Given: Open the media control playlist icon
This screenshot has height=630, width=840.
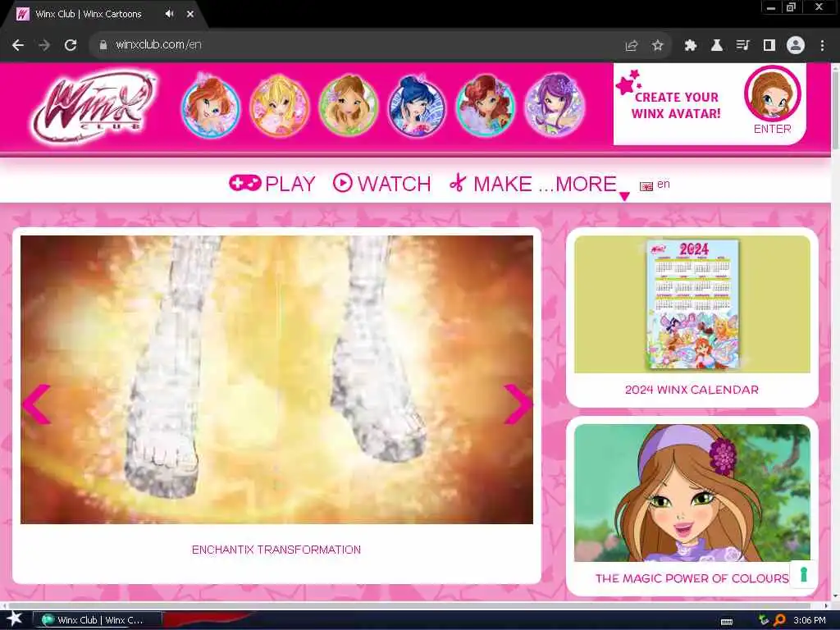Looking at the screenshot, I should tap(742, 46).
